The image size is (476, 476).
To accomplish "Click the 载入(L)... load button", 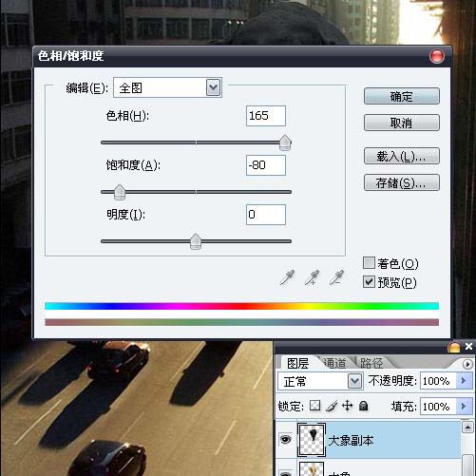I will coord(402,156).
